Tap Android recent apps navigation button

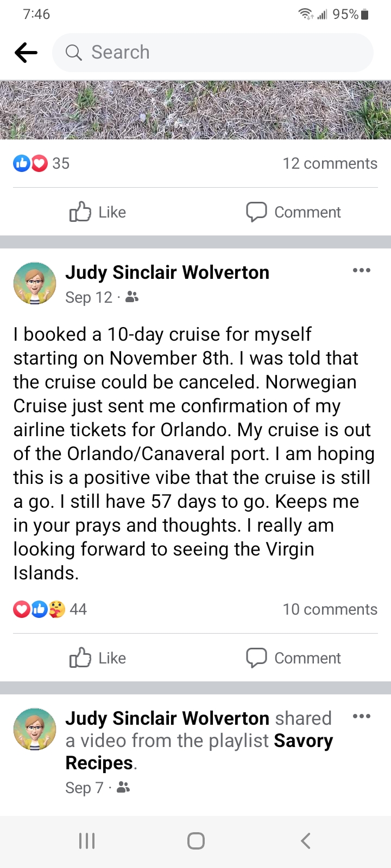(x=87, y=841)
